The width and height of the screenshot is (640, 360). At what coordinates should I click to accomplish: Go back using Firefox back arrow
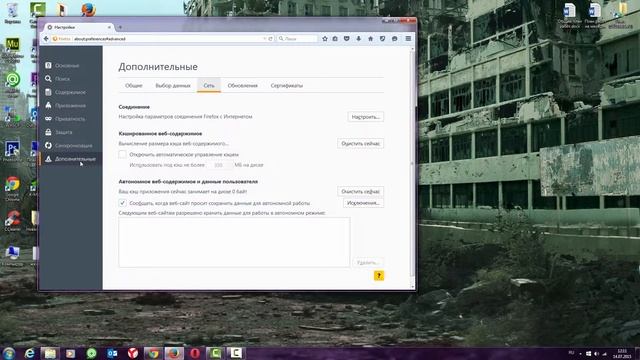coord(46,39)
